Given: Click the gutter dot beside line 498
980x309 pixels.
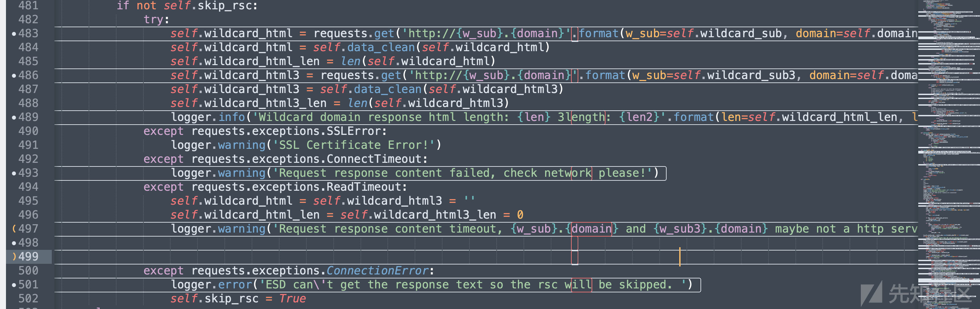Looking at the screenshot, I should coord(14,243).
